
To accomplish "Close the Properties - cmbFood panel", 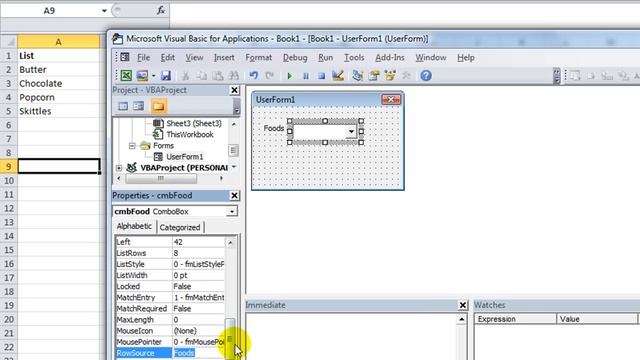I will [234, 196].
